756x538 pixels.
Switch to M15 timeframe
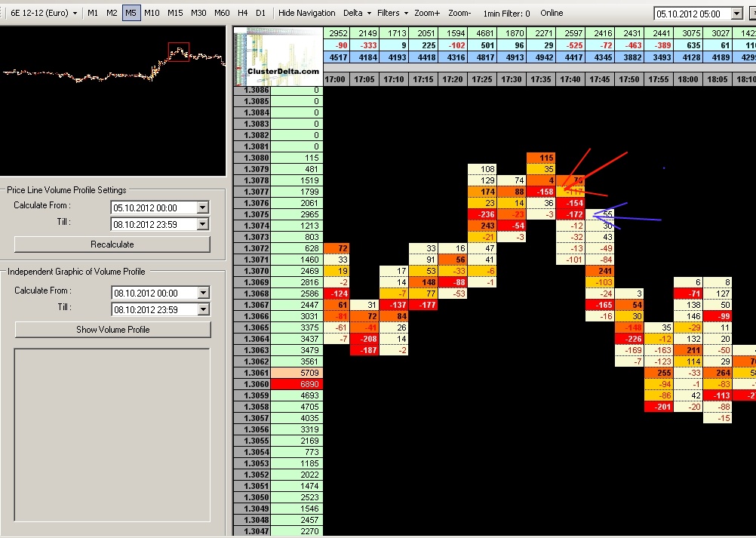tap(175, 13)
